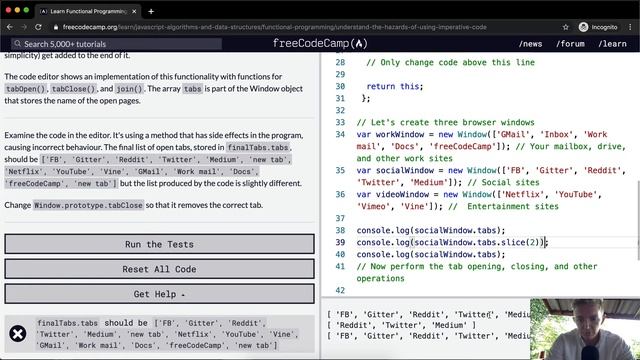Open the /forum link
This screenshot has width=640, height=360.
pyautogui.click(x=570, y=44)
